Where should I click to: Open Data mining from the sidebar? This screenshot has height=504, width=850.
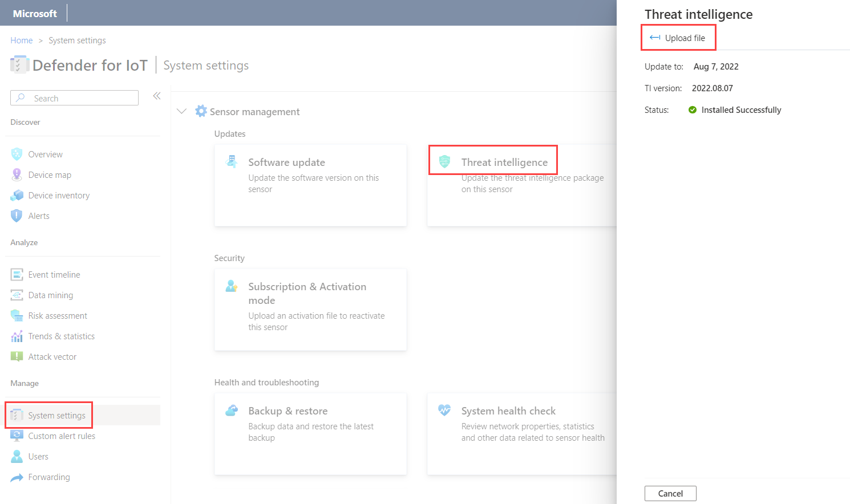pos(50,295)
